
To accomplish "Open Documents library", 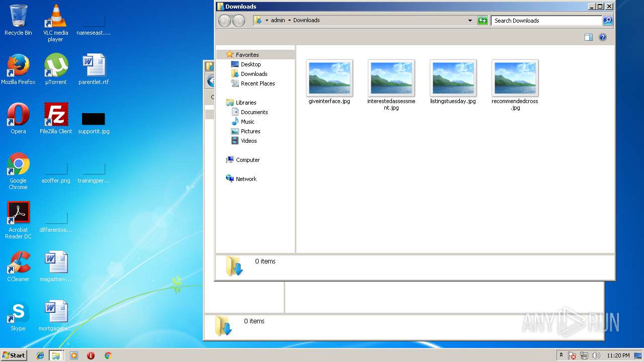I will 254,112.
